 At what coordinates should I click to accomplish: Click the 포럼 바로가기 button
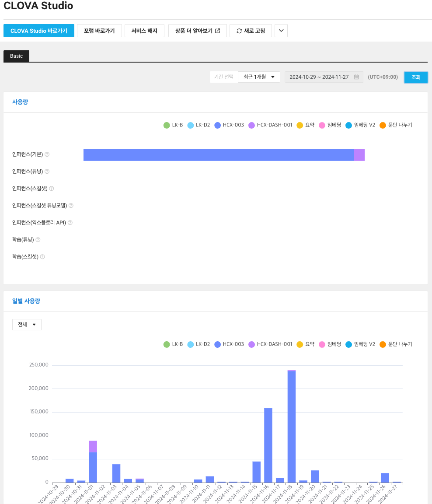pos(99,31)
